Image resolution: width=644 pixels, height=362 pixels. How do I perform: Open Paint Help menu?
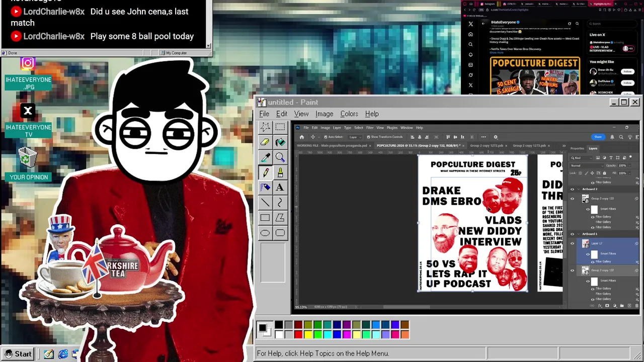[x=372, y=114]
